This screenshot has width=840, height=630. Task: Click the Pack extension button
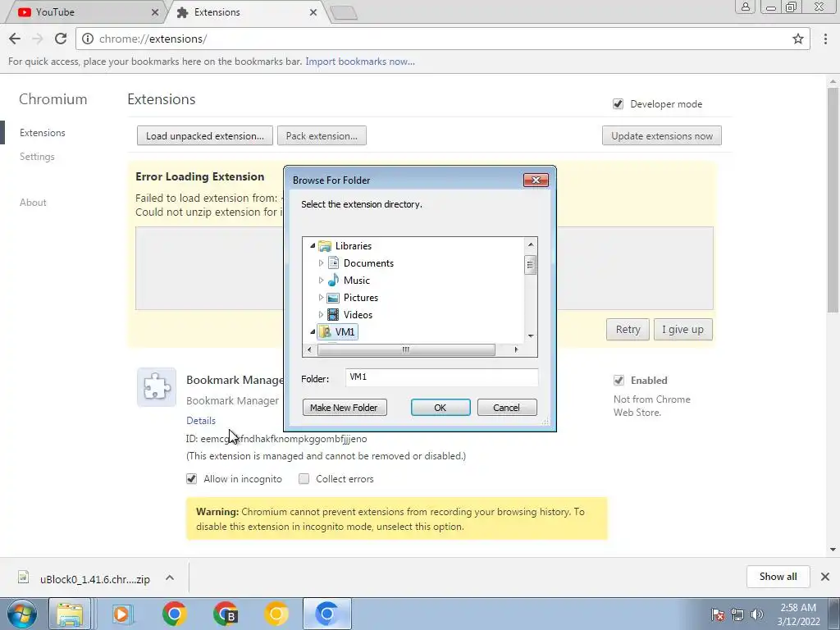point(322,135)
